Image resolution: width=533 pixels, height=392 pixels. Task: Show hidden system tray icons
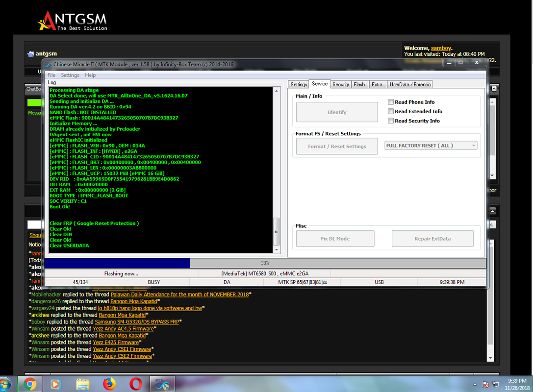pos(475,385)
